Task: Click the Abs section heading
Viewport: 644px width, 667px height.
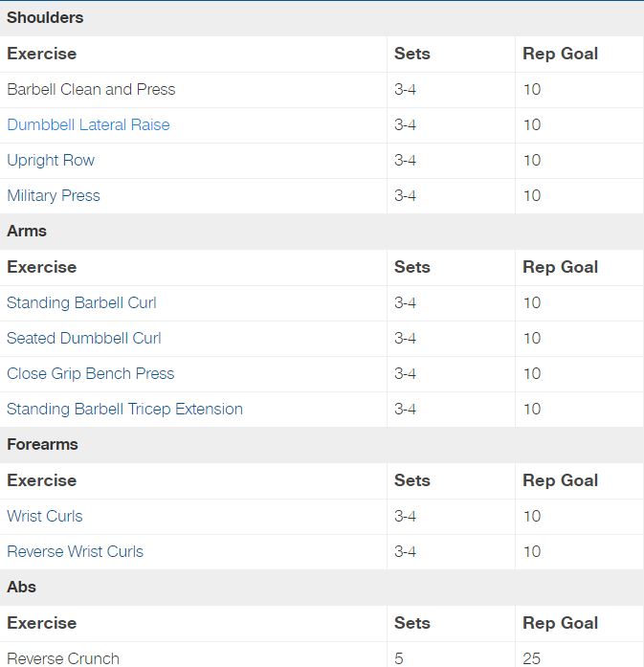Action: point(22,587)
